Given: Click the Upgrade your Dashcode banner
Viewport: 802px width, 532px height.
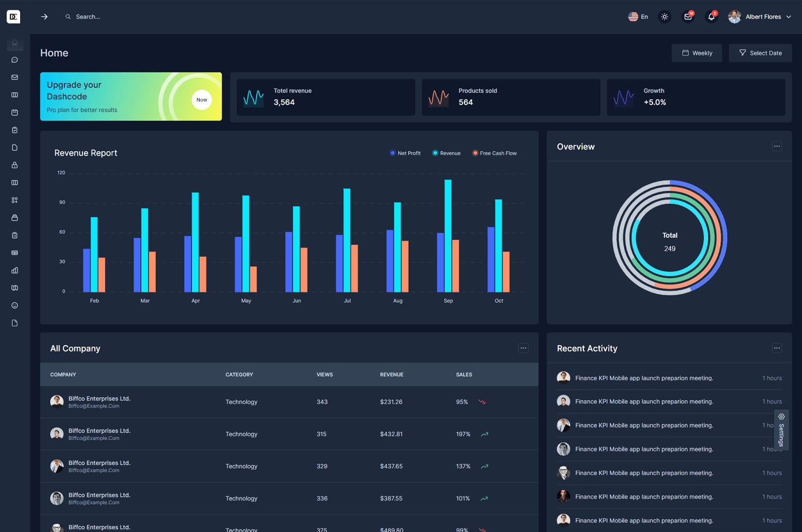Looking at the screenshot, I should 131,97.
